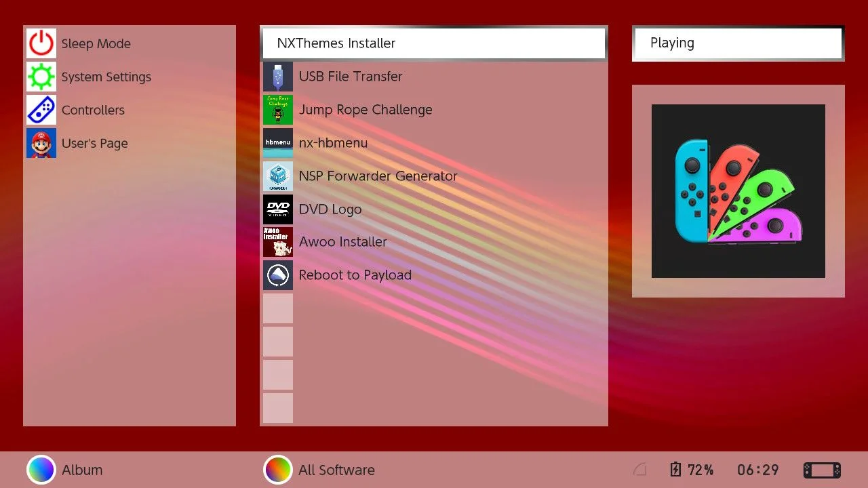Click the 06:29 clock readout
The width and height of the screenshot is (868, 488).
coord(758,470)
